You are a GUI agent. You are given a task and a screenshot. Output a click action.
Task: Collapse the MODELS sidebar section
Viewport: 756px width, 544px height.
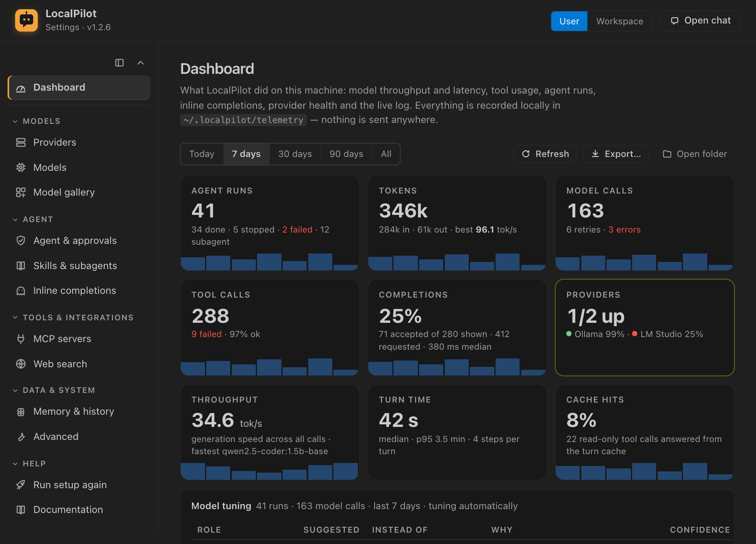(37, 121)
